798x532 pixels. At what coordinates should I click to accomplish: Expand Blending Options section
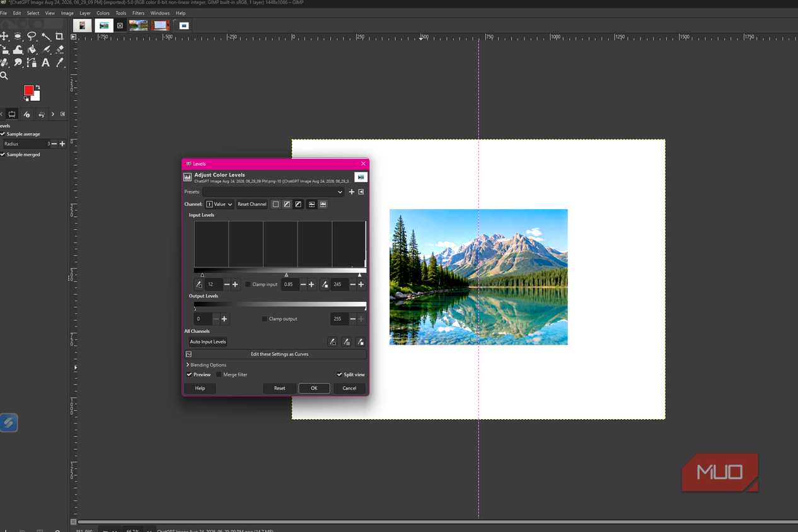206,365
